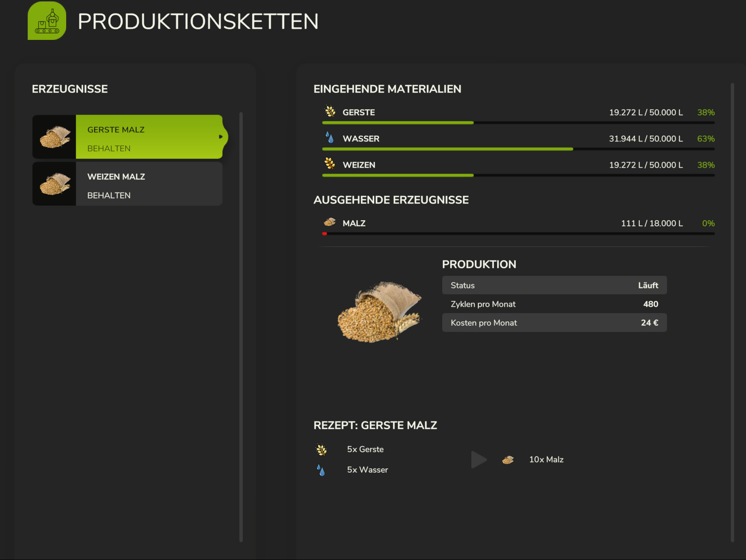The width and height of the screenshot is (746, 560).
Task: Click the Gerste barley icon in materials
Action: [x=330, y=112]
